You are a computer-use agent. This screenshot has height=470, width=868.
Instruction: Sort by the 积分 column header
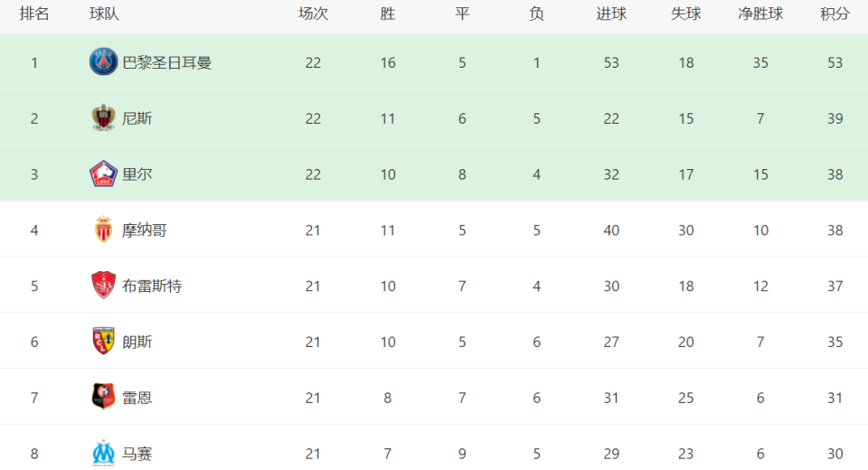(x=835, y=14)
